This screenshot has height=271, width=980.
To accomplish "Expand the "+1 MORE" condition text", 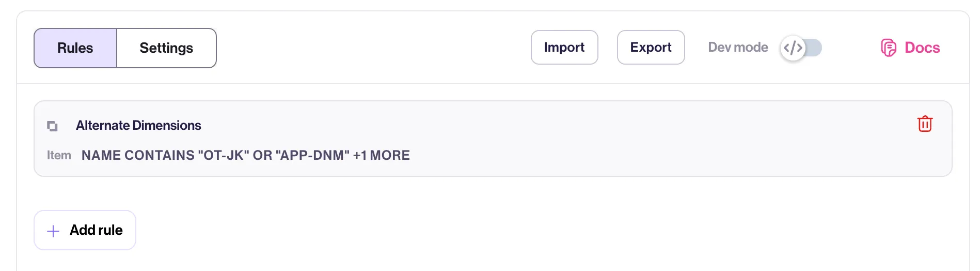I will coord(382,155).
